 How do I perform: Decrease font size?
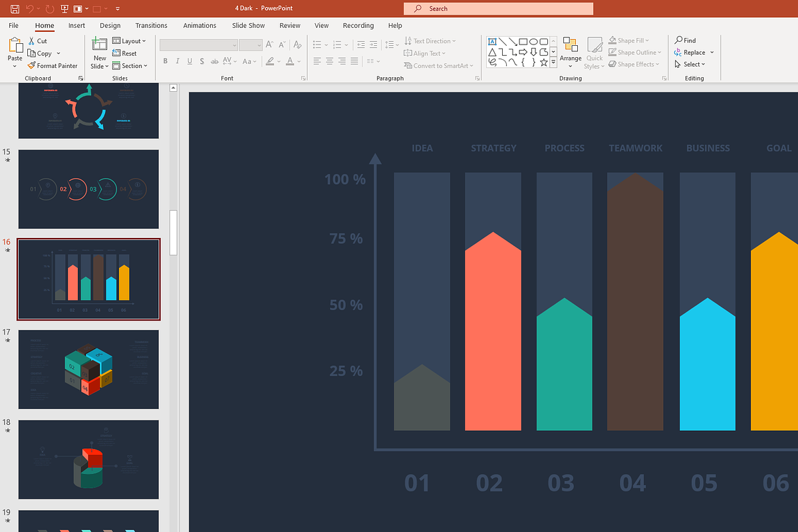[282, 45]
